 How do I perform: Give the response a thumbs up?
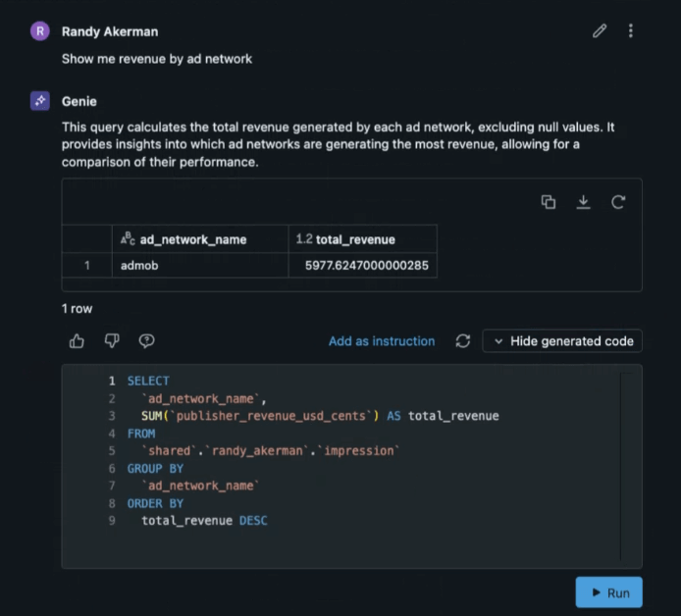[78, 341]
